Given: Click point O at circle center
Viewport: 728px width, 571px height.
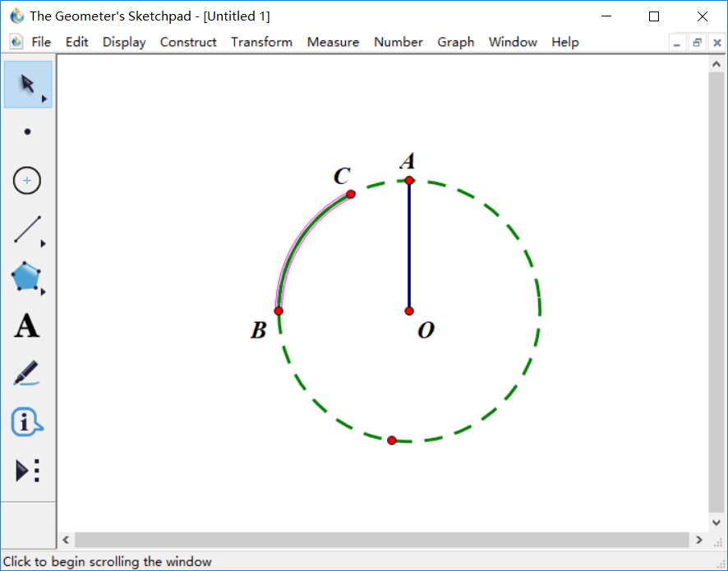Looking at the screenshot, I should pyautogui.click(x=409, y=311).
